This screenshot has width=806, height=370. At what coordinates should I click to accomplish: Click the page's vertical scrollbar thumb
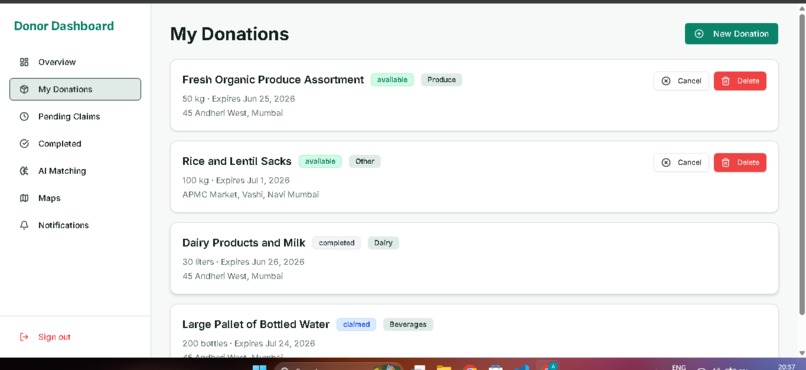click(801, 164)
